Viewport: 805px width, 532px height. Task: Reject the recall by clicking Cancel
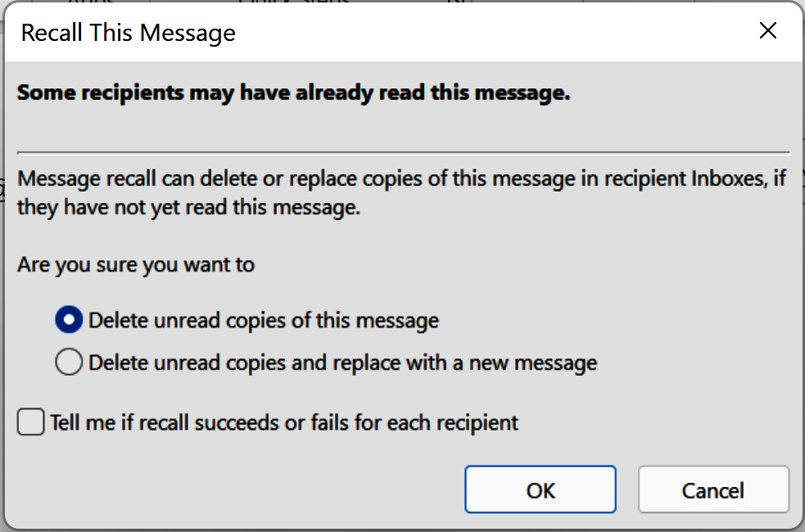(x=713, y=489)
